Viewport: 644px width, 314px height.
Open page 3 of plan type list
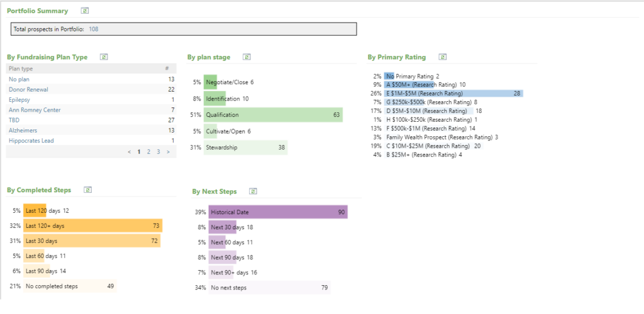[x=158, y=152]
